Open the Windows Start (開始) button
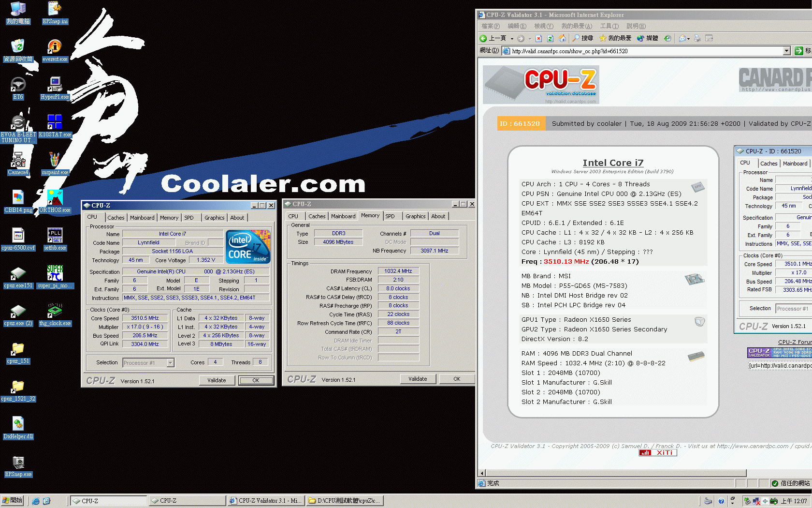812x508 pixels. tap(12, 501)
